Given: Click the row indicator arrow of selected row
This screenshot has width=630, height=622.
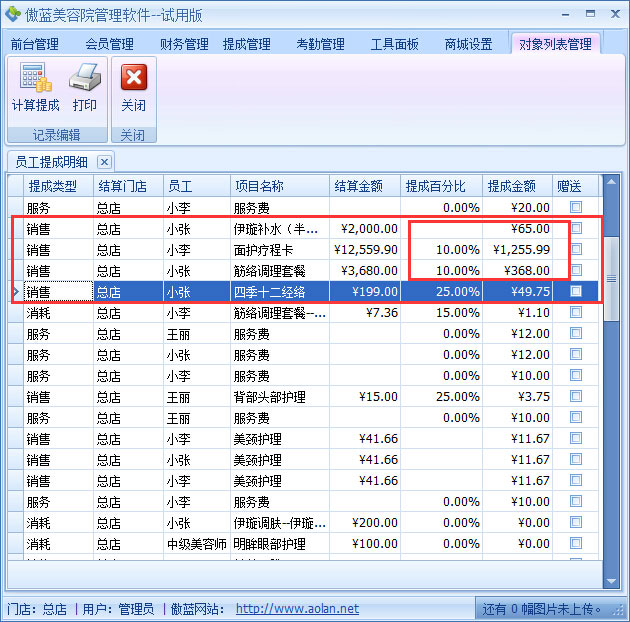Looking at the screenshot, I should [x=14, y=291].
